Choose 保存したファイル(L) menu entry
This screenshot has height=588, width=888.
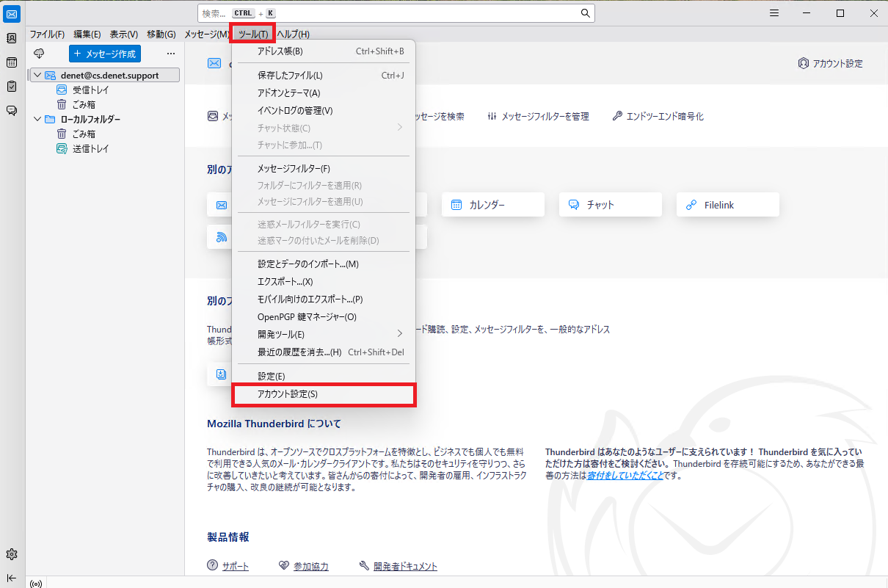tap(324, 76)
